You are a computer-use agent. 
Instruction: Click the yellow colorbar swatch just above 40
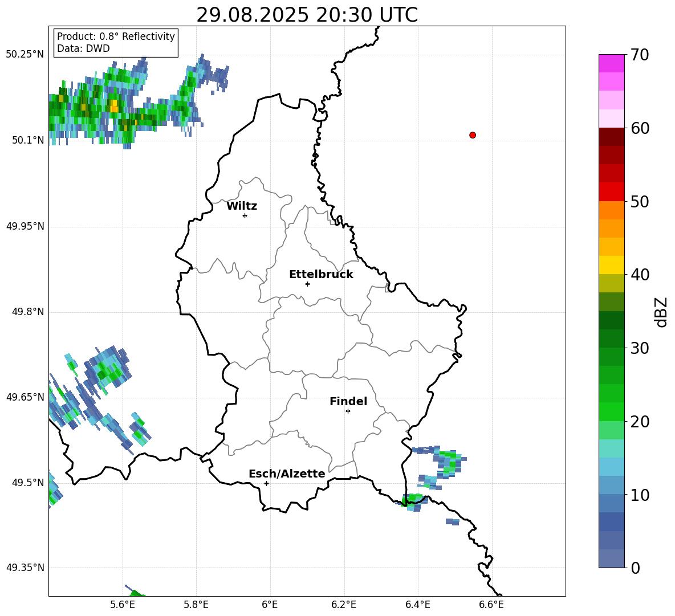pos(611,265)
